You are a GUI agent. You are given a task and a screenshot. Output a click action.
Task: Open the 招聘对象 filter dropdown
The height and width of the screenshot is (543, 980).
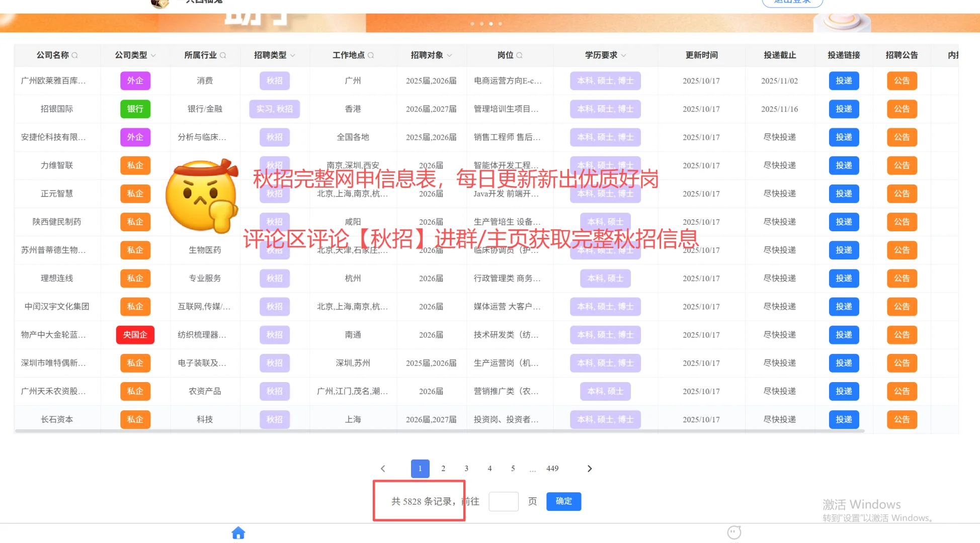449,55
